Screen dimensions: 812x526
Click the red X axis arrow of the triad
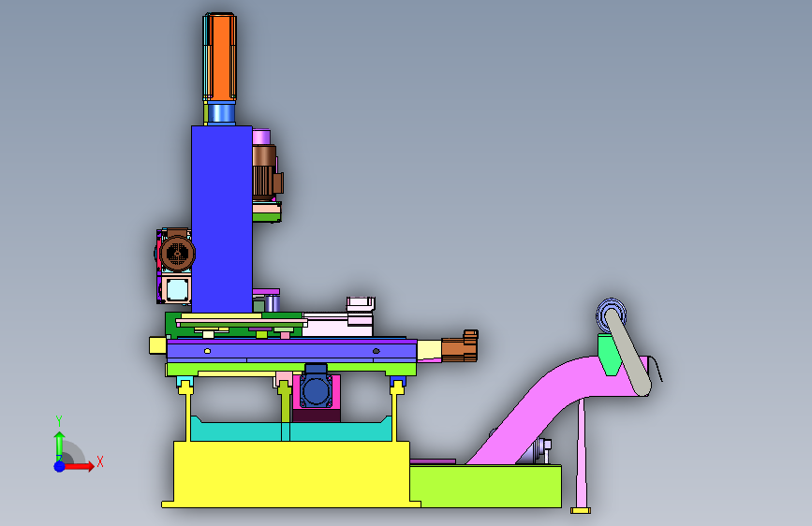(81, 466)
